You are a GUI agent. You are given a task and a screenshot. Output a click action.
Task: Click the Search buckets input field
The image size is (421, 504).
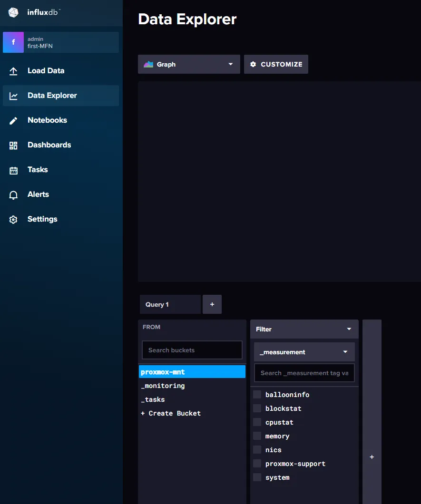pos(192,350)
